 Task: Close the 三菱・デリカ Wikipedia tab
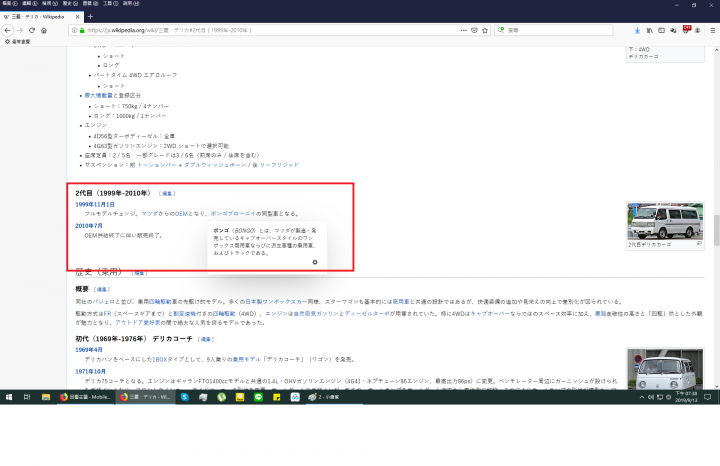(x=77, y=17)
